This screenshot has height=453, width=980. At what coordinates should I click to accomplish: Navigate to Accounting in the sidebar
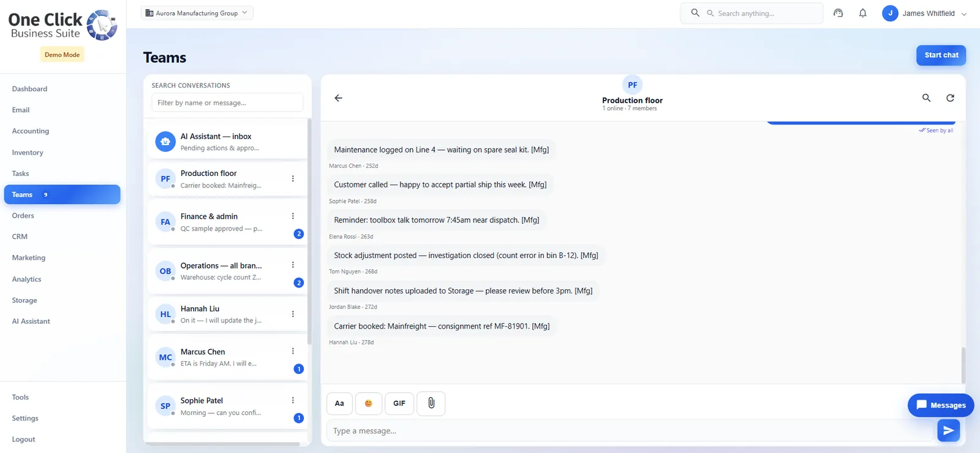31,131
